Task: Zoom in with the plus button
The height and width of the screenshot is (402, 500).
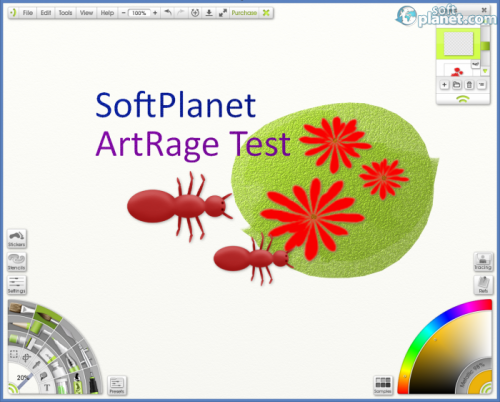Action: [155, 13]
